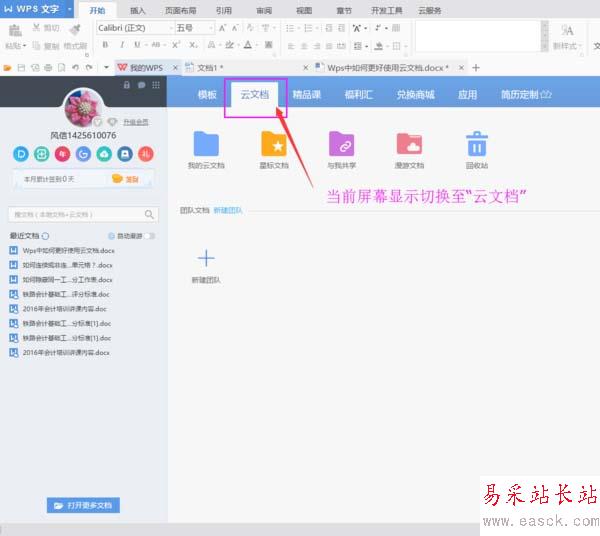Switch to the 云文档 cloud documents tab
This screenshot has height=536, width=600.
coord(254,94)
